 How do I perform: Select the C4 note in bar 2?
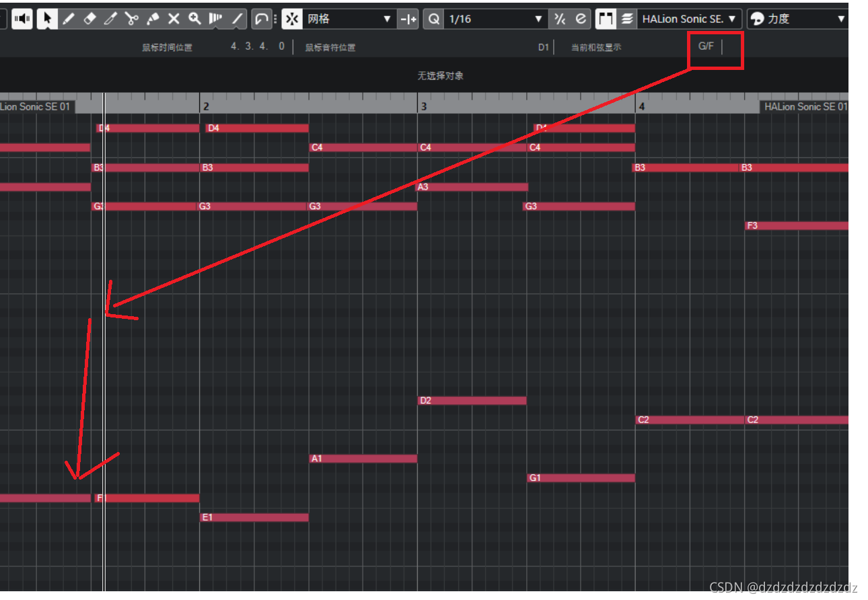(x=363, y=147)
